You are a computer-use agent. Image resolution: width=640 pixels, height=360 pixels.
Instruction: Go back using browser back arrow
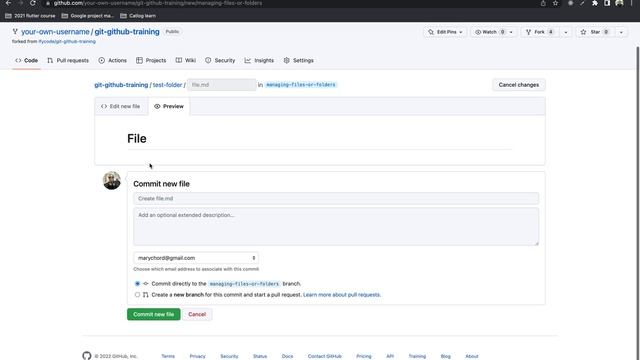8,3
